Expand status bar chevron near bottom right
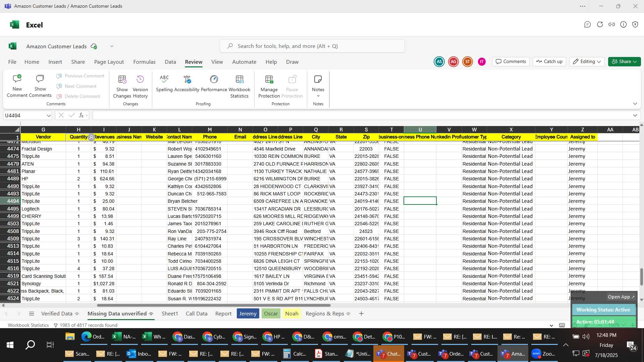This screenshot has width=644, height=362. [551, 325]
